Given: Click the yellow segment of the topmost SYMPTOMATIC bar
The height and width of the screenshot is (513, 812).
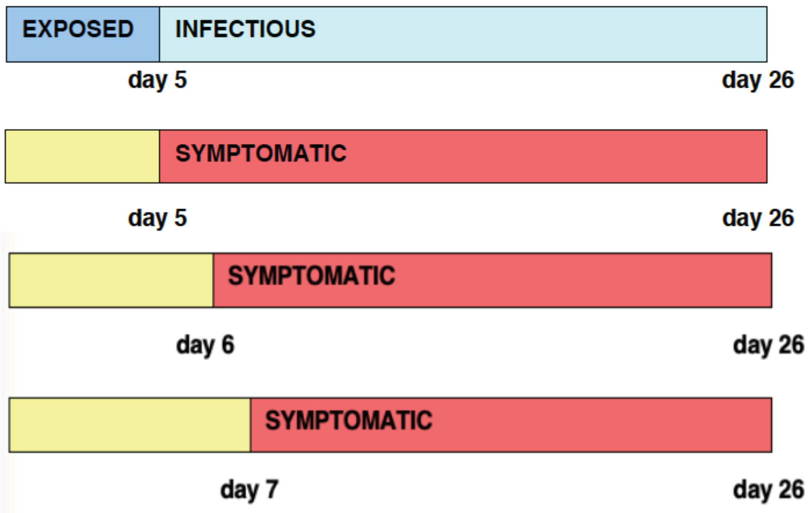Looking at the screenshot, I should pos(83,156).
